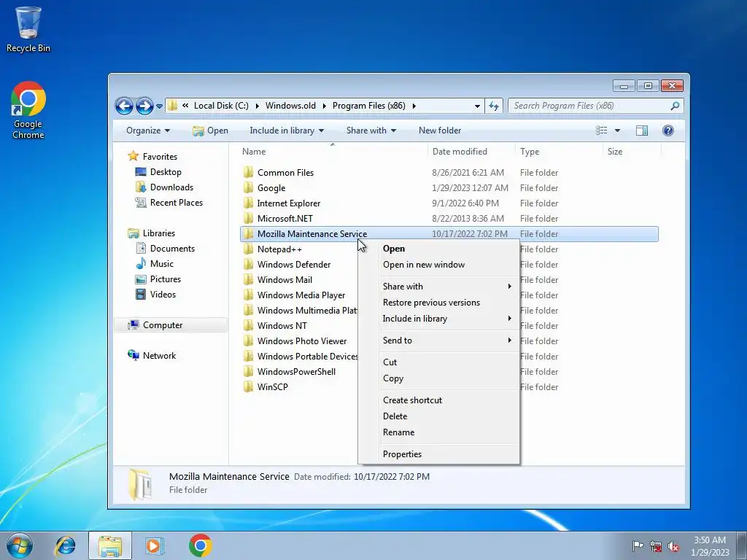Click the New folder button
The image size is (747, 560).
tap(440, 131)
